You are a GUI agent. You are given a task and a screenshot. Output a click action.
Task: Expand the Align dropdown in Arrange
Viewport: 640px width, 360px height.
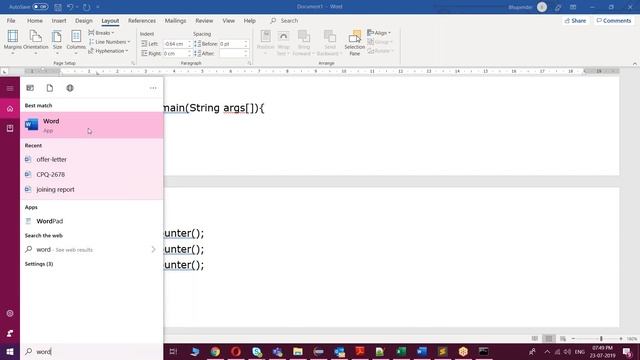point(379,33)
